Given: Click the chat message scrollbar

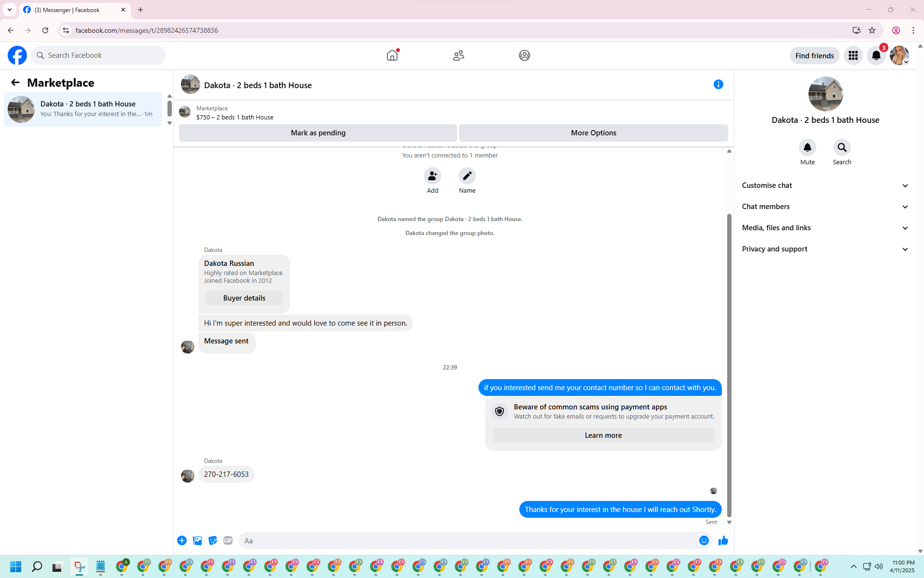Looking at the screenshot, I should (729, 366).
